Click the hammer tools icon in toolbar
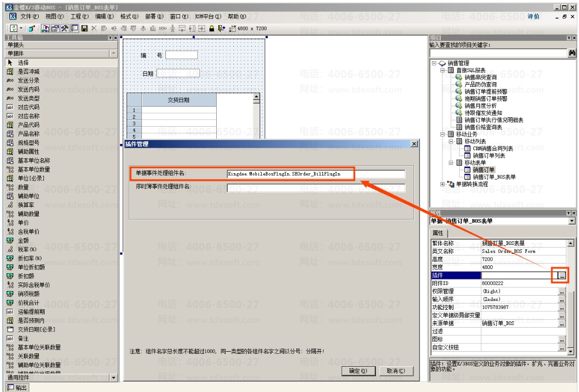This screenshot has width=579, height=392. pos(64,28)
